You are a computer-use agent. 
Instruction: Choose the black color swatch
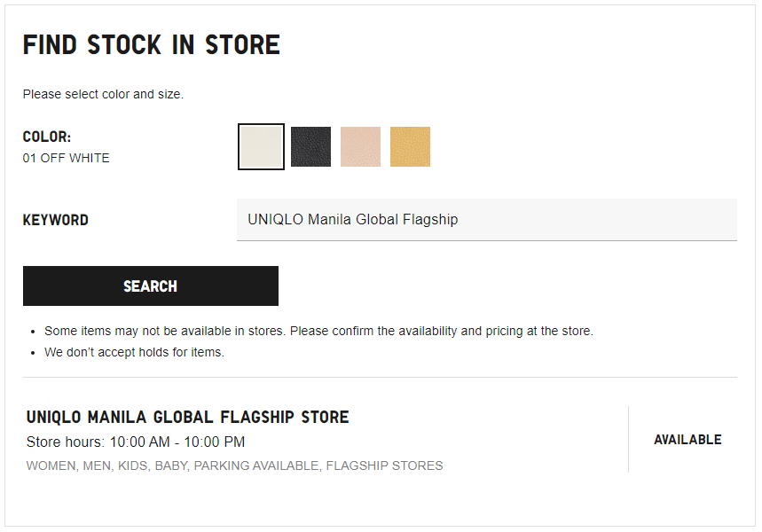(x=310, y=147)
